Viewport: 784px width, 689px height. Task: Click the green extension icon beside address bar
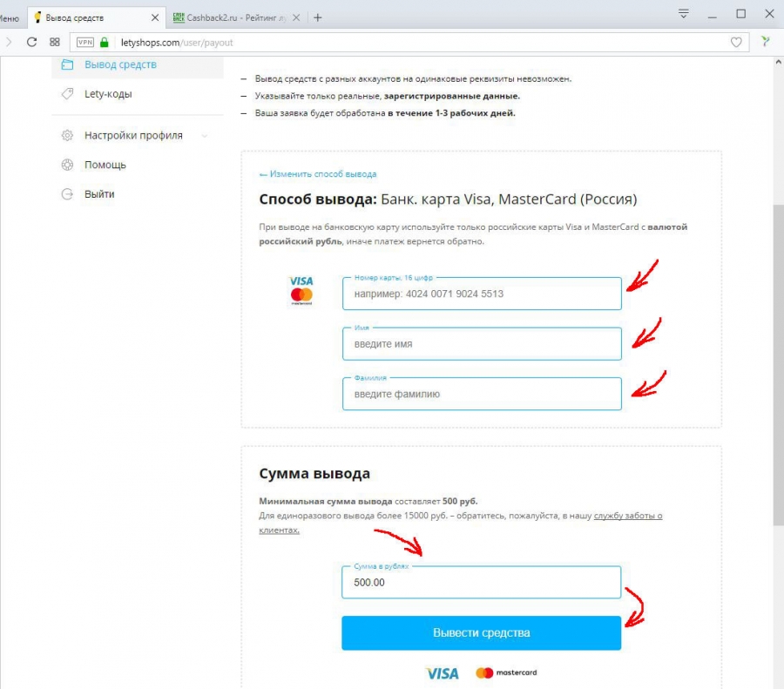click(765, 42)
